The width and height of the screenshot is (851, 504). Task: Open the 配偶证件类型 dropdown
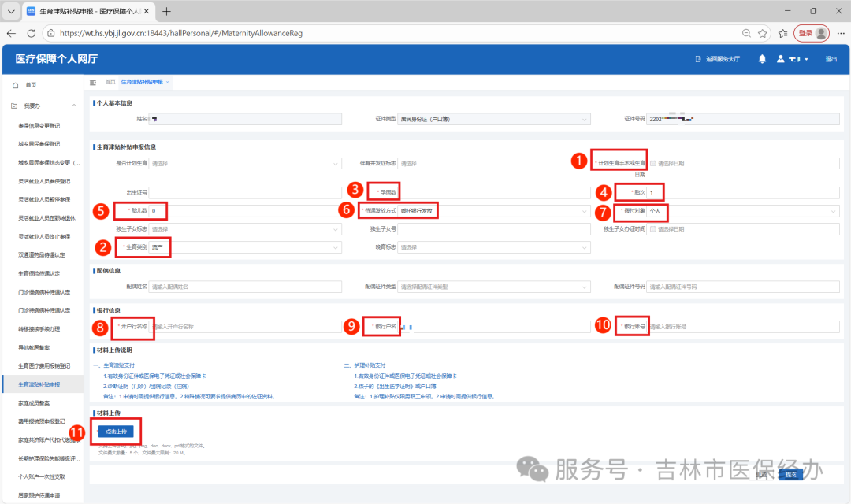click(494, 287)
